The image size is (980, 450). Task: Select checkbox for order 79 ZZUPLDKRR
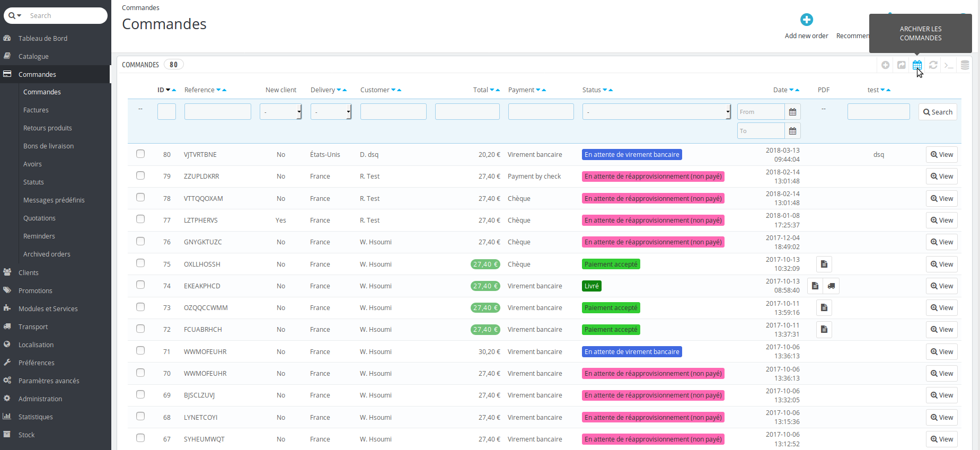[140, 175]
